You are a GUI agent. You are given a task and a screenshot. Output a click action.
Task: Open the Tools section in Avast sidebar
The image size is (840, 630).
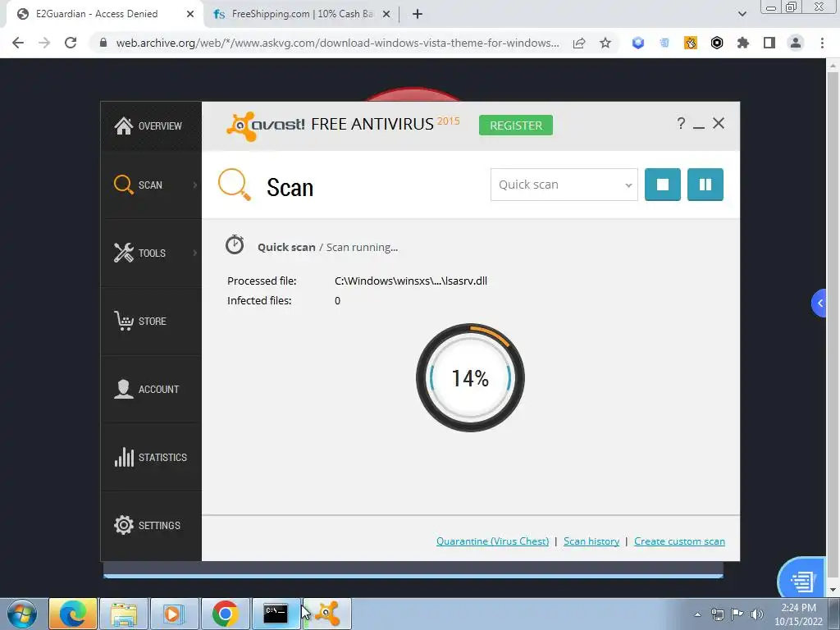point(151,253)
